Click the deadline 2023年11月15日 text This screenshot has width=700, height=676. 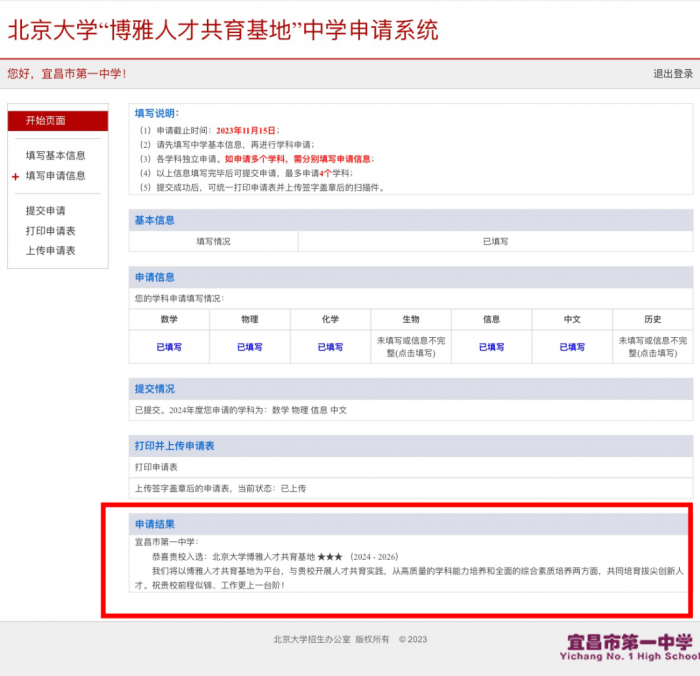(246, 131)
